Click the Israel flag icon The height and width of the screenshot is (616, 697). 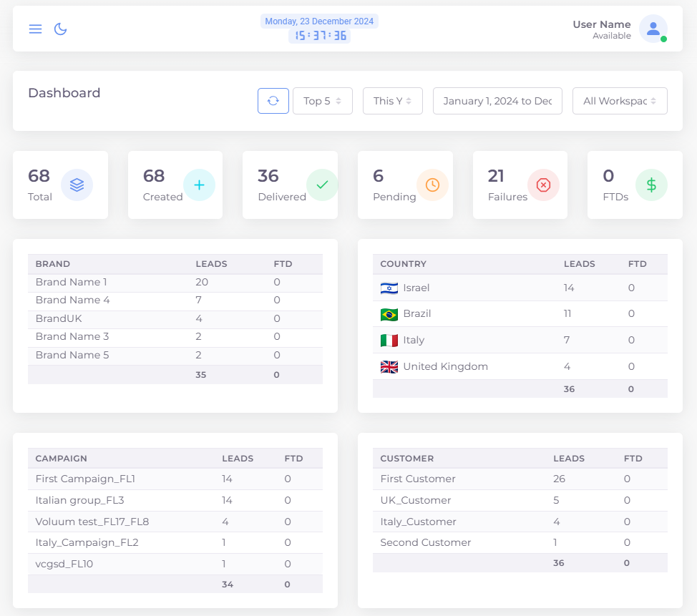click(x=389, y=288)
